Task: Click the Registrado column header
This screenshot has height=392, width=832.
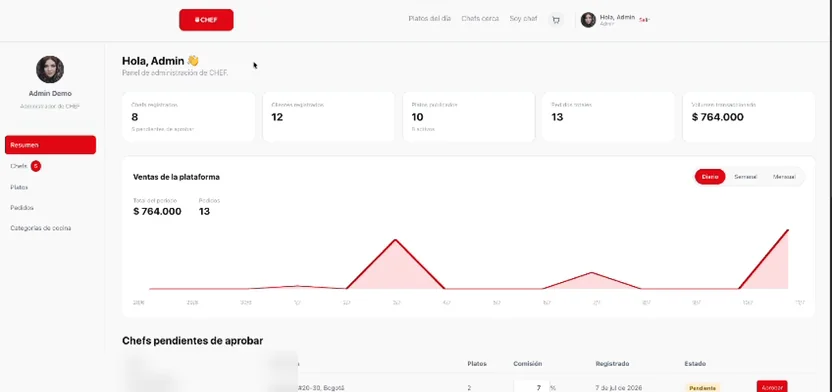Action: point(612,364)
